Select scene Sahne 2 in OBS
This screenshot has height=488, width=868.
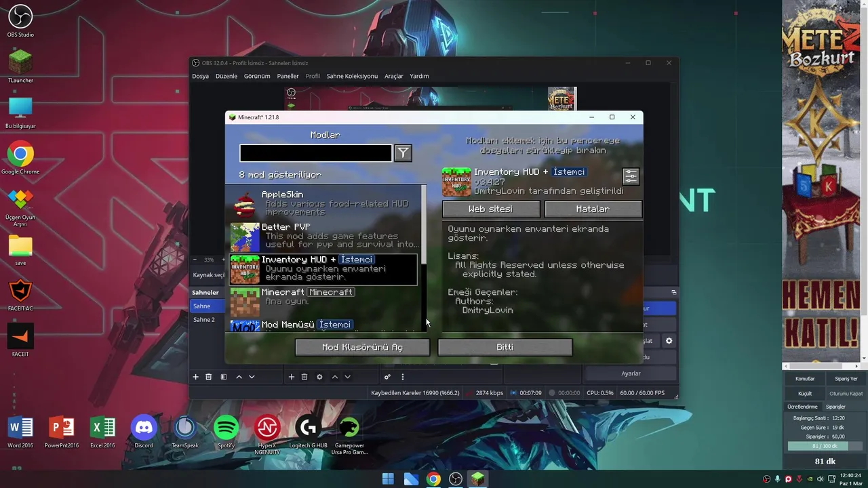pos(208,319)
